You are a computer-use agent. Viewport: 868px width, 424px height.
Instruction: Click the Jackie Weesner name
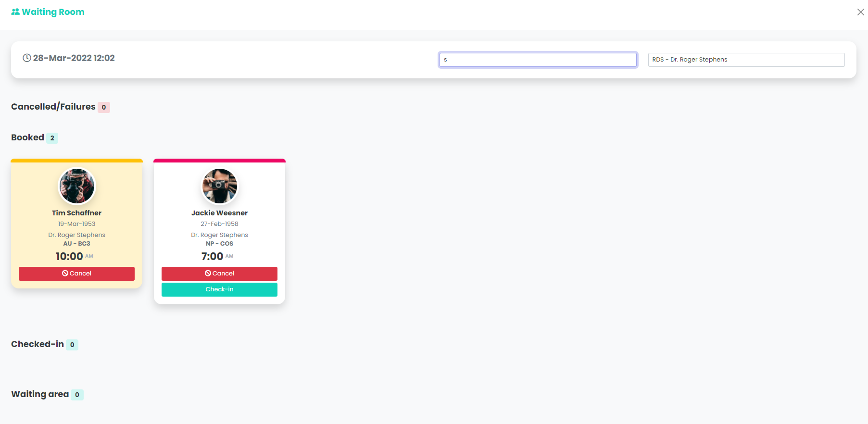(220, 213)
